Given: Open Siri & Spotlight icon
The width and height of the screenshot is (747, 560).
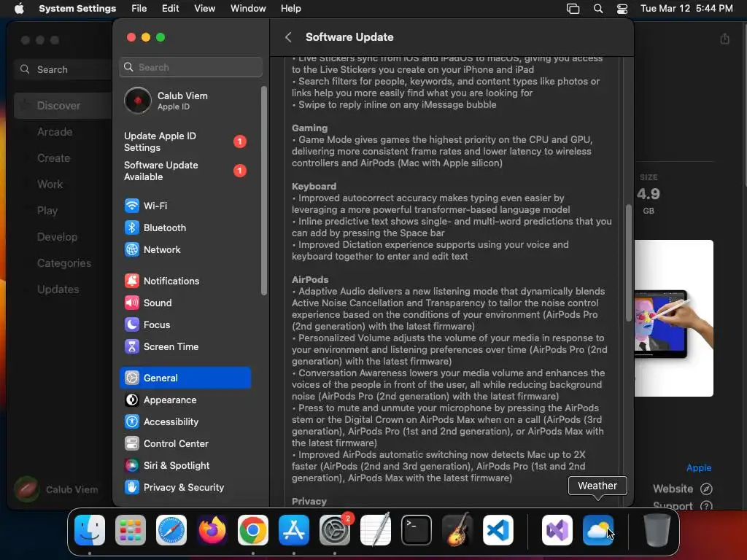Looking at the screenshot, I should [x=132, y=466].
